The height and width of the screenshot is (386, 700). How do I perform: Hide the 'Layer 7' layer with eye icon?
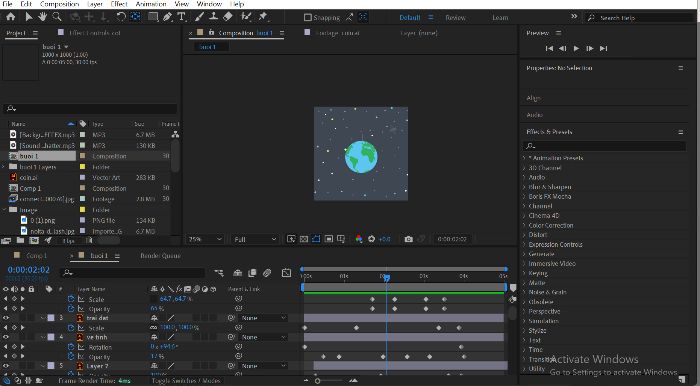pyautogui.click(x=6, y=366)
